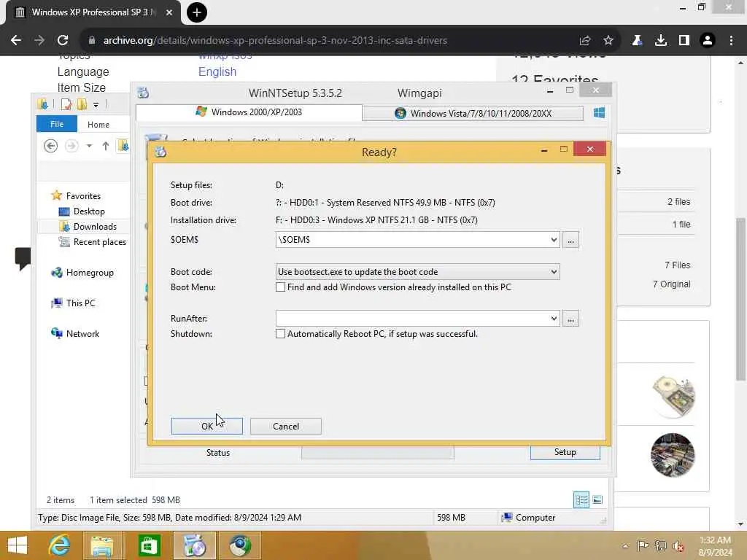This screenshot has width=747, height=560.
Task: Open Internet Explorer from taskbar
Action: (x=59, y=545)
